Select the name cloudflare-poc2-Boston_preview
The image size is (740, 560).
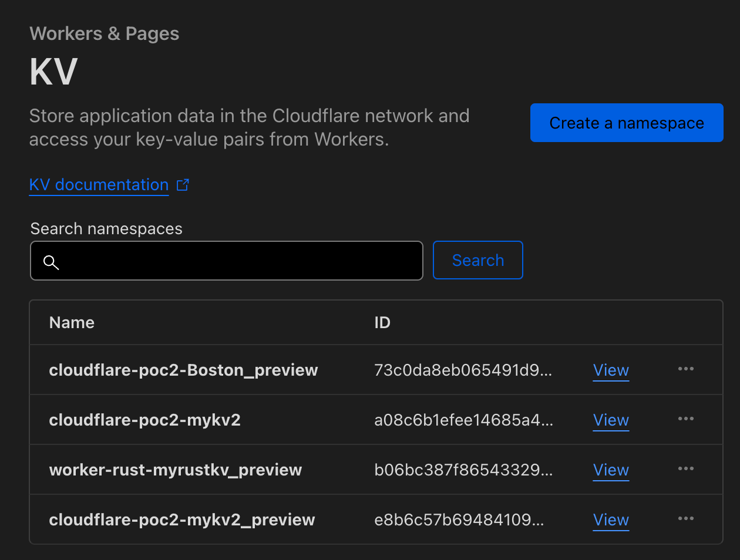(x=183, y=370)
